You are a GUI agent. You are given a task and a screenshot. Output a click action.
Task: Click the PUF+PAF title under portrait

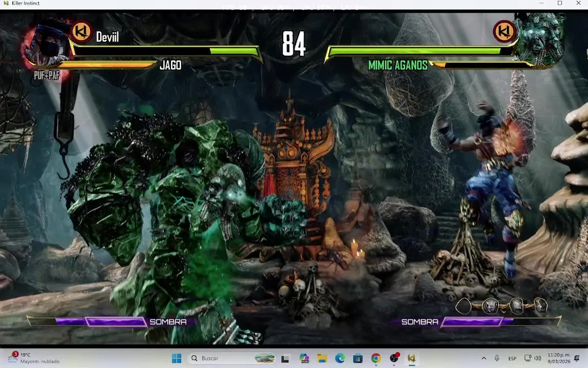(47, 76)
